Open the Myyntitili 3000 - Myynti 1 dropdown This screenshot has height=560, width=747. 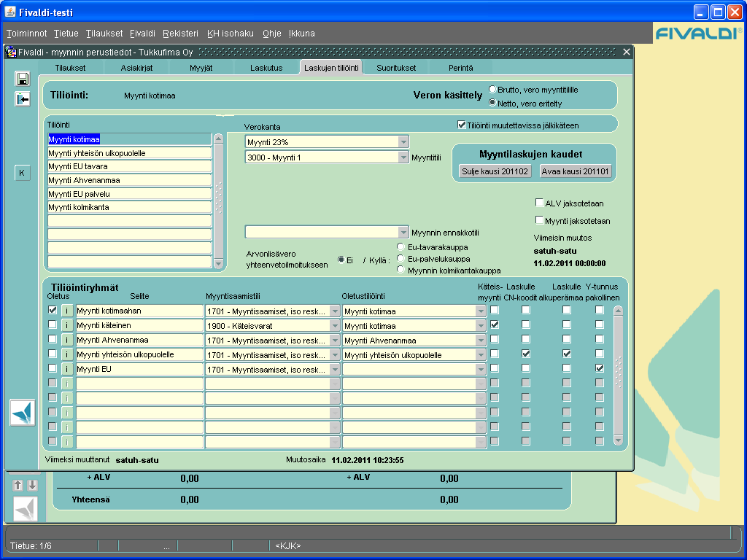coord(403,157)
